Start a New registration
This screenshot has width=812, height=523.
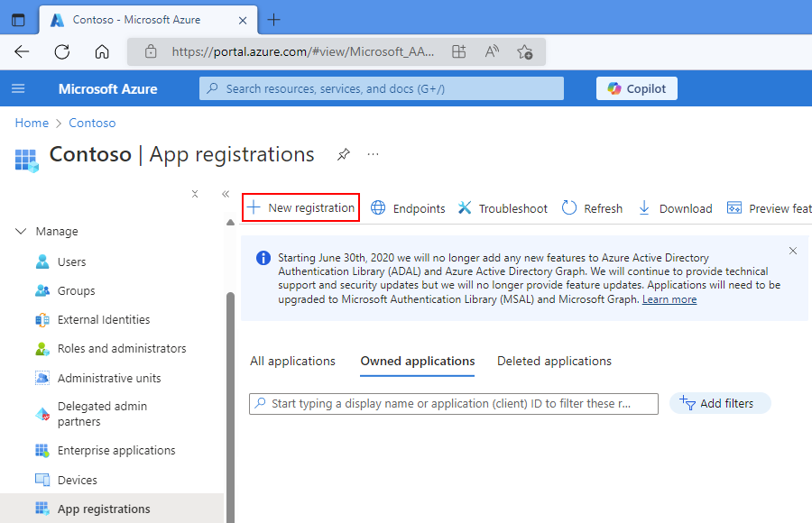point(300,207)
